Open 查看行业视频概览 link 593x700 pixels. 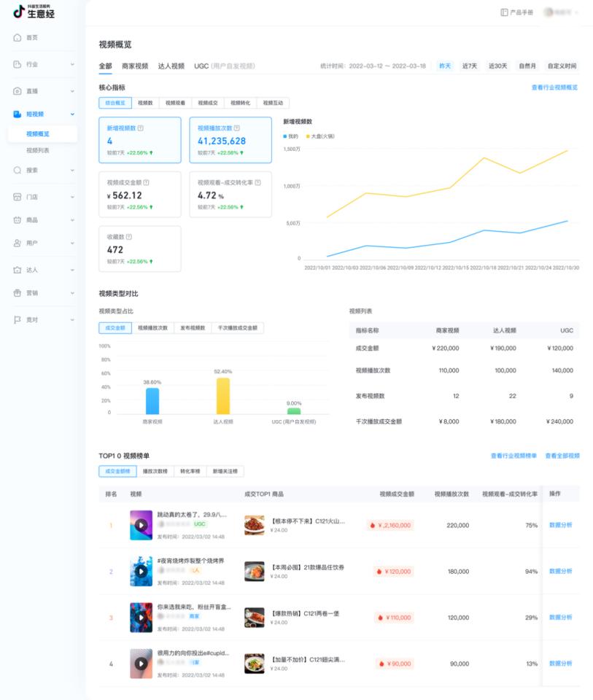[554, 87]
